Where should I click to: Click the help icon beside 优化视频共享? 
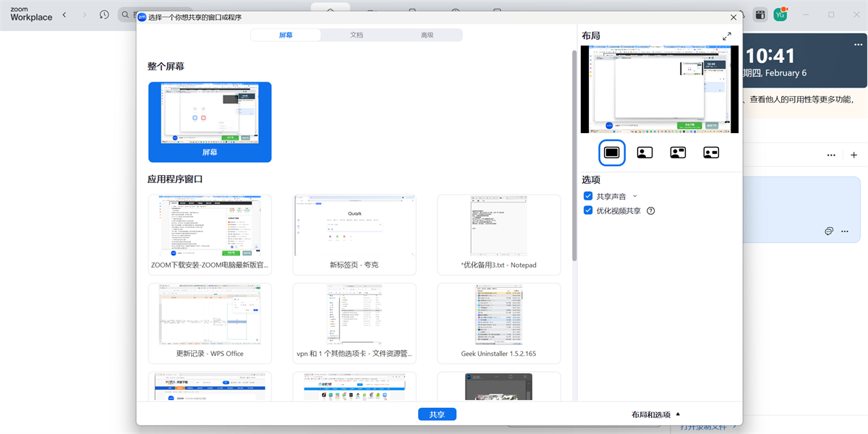(650, 210)
